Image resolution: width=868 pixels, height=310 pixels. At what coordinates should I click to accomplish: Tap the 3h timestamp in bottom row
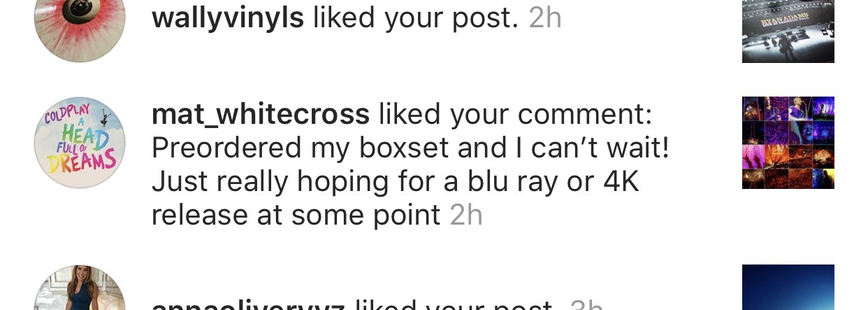point(586,306)
